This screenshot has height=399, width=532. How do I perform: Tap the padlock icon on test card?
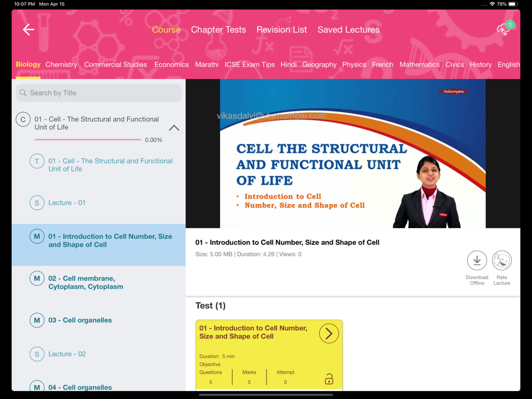(329, 379)
